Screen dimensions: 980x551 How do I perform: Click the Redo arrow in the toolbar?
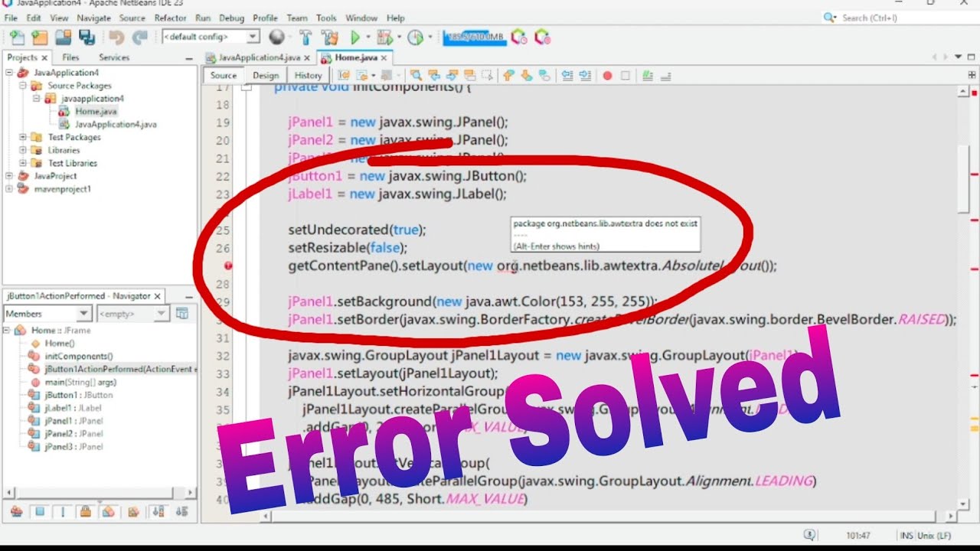pyautogui.click(x=139, y=37)
